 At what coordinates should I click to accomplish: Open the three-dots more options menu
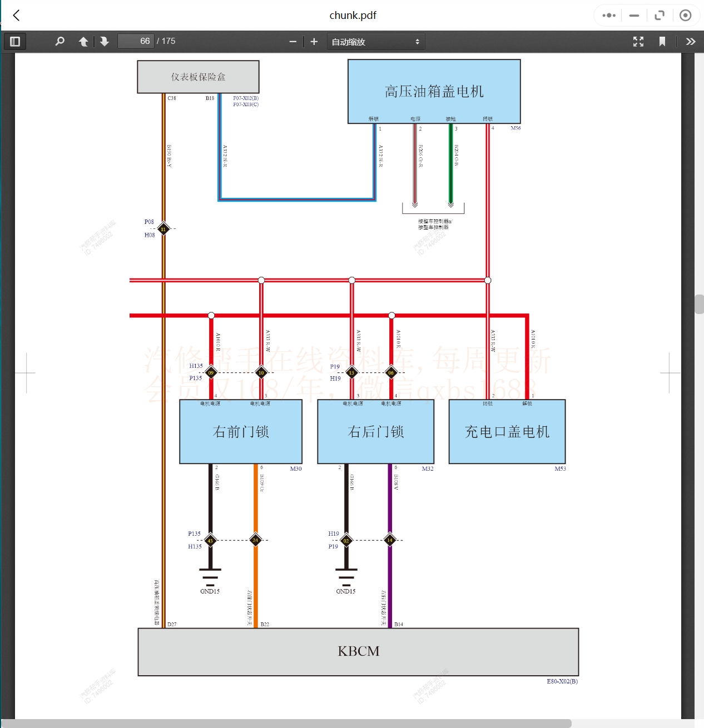pyautogui.click(x=609, y=16)
